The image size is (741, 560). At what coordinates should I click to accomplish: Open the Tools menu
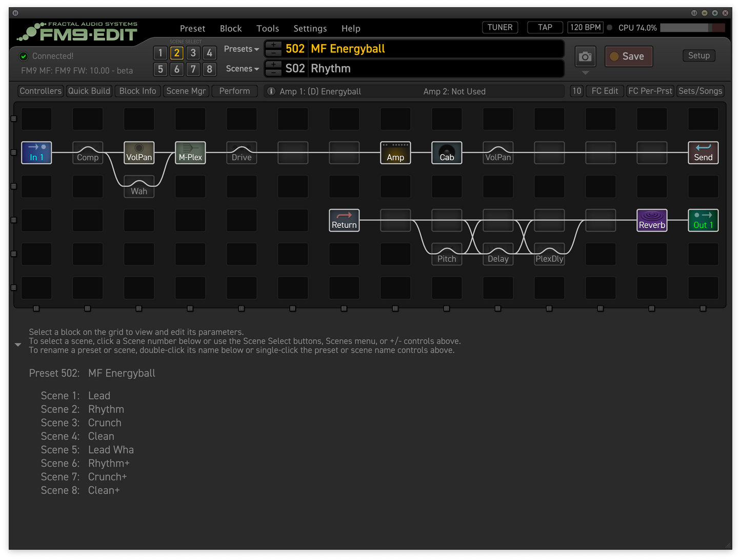pos(268,29)
